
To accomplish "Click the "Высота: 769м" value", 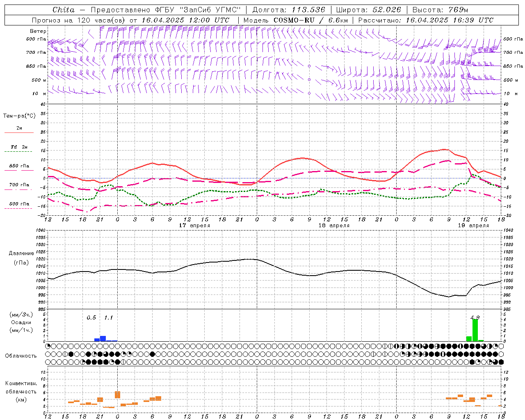I will pos(440,10).
